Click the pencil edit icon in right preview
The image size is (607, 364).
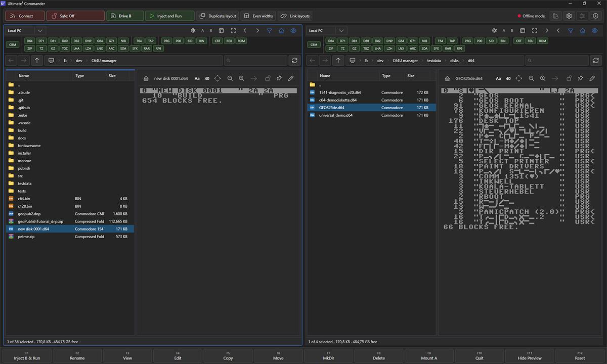592,79
